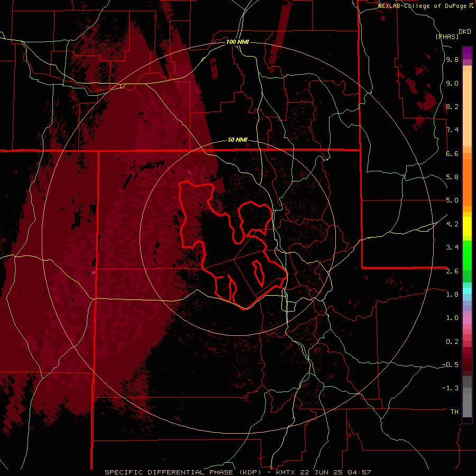Click the -1.3 value on the color scale
The height and width of the screenshot is (476, 476).
[x=451, y=388]
